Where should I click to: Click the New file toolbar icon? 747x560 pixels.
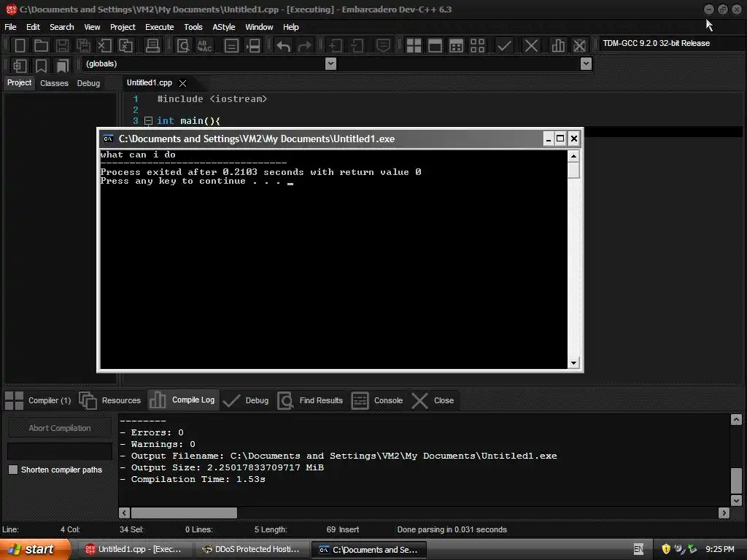(20, 46)
